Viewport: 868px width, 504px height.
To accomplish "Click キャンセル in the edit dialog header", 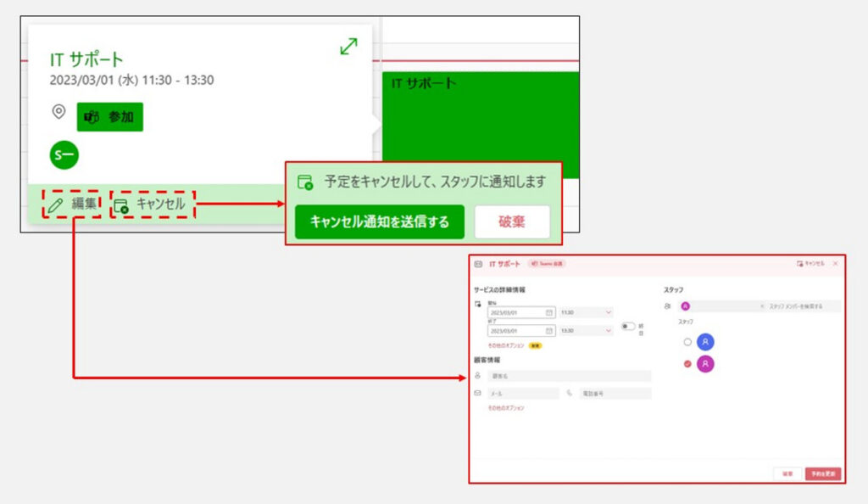I will [x=810, y=264].
